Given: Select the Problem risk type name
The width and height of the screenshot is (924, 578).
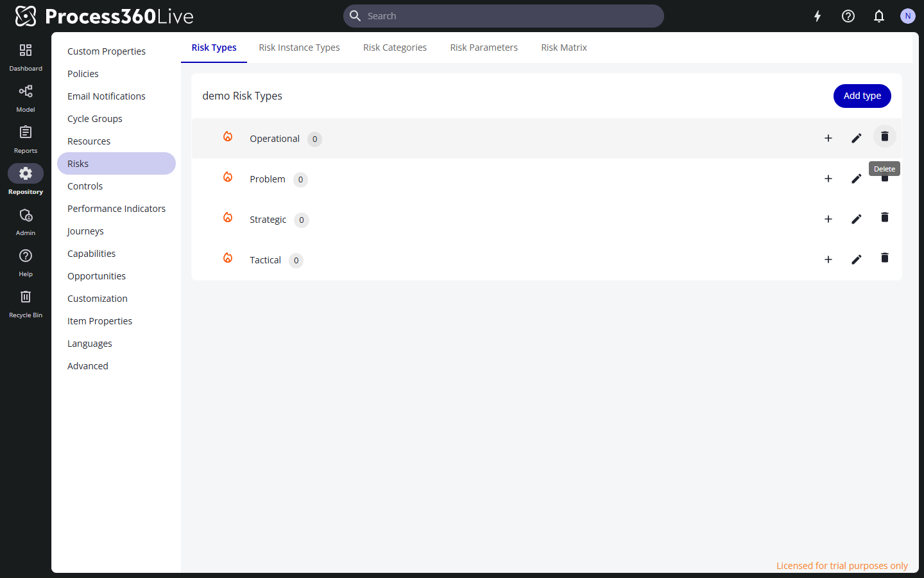Looking at the screenshot, I should click(x=268, y=179).
